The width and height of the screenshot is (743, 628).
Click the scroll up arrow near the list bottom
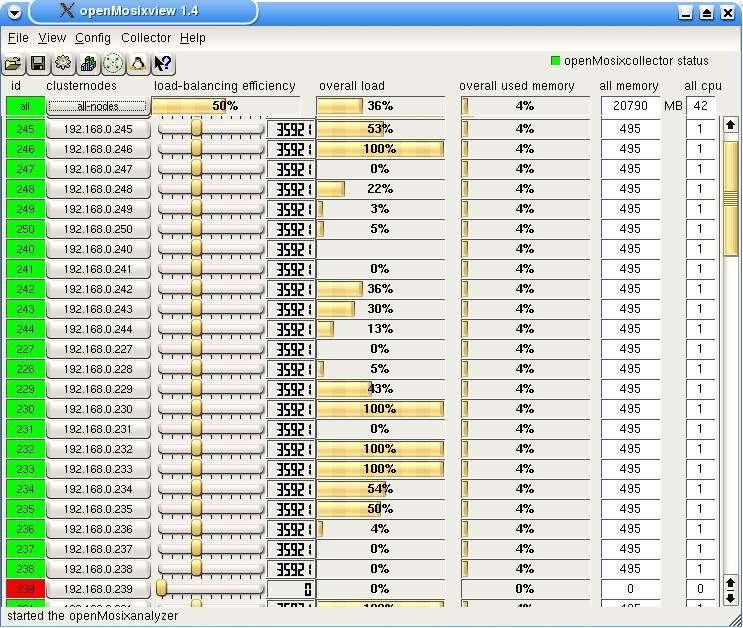730,583
